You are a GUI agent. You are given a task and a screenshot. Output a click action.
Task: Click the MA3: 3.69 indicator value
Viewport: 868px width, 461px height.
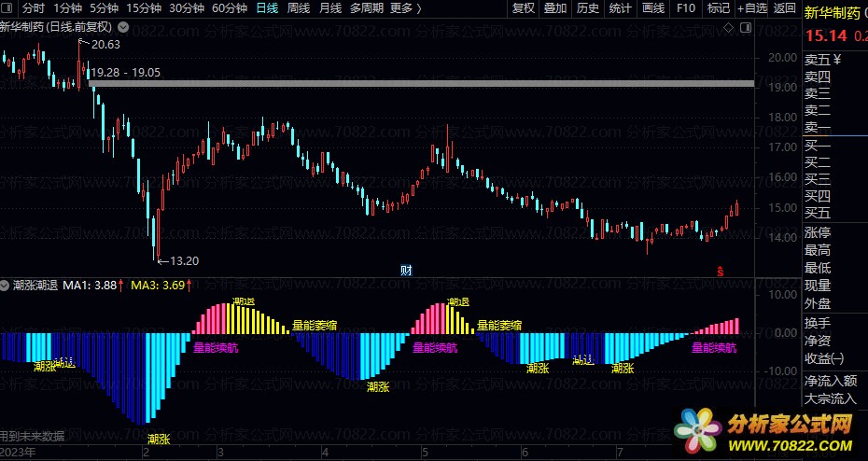pyautogui.click(x=158, y=286)
